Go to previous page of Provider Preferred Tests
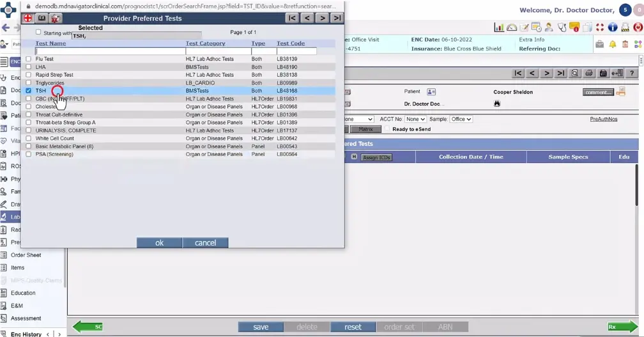This screenshot has width=644, height=337. 307,18
